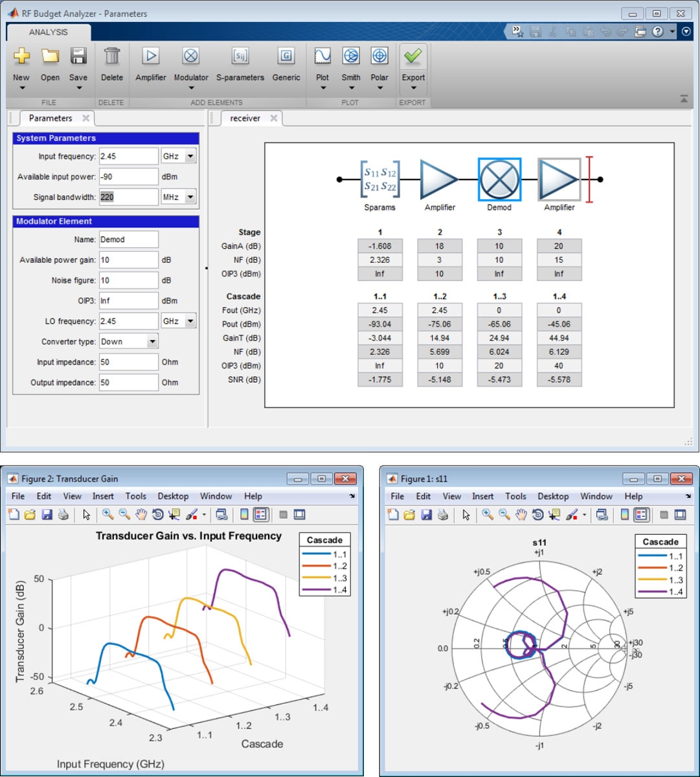Click the New button with plus icon
The height and width of the screenshot is (777, 700).
tap(21, 57)
